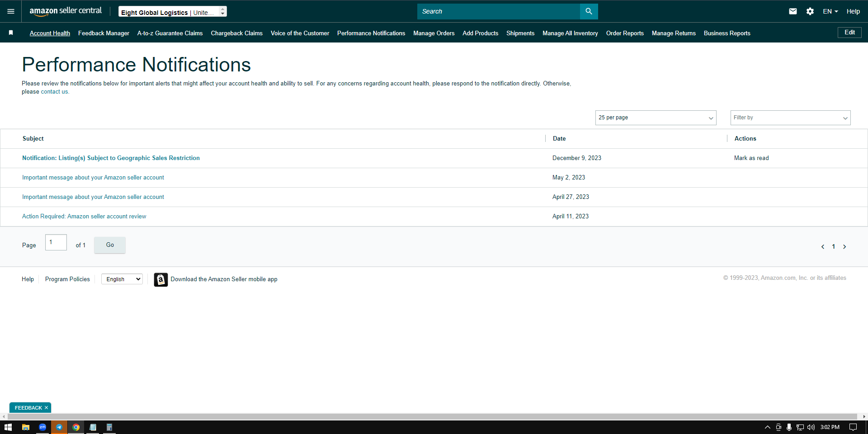Open Business Reports
Image resolution: width=868 pixels, height=434 pixels.
click(x=727, y=33)
